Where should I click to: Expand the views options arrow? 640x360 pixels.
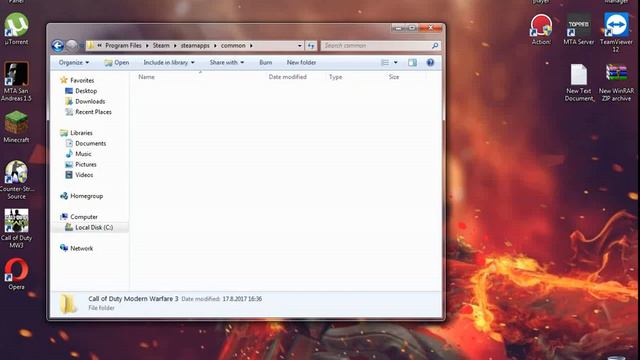click(396, 62)
